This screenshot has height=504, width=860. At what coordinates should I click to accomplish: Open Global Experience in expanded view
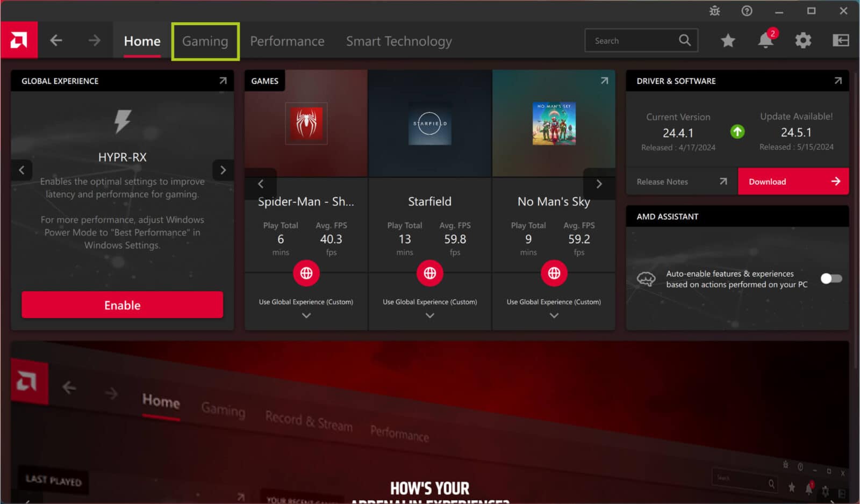(x=223, y=81)
